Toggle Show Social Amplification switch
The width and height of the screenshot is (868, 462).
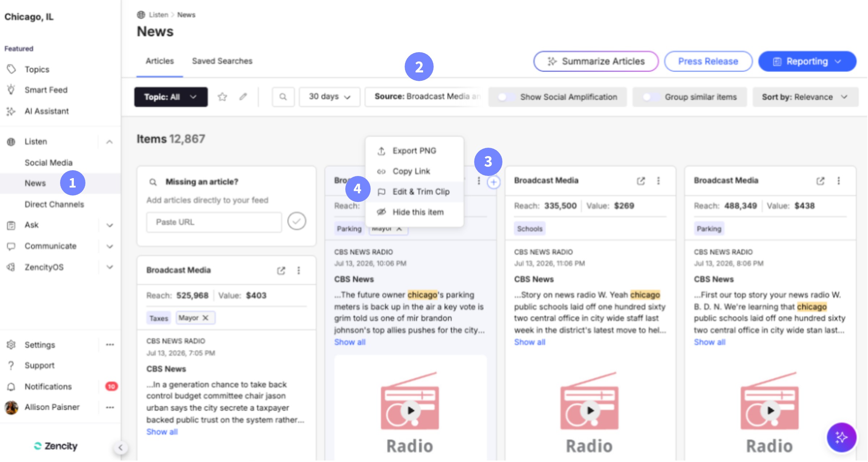506,97
